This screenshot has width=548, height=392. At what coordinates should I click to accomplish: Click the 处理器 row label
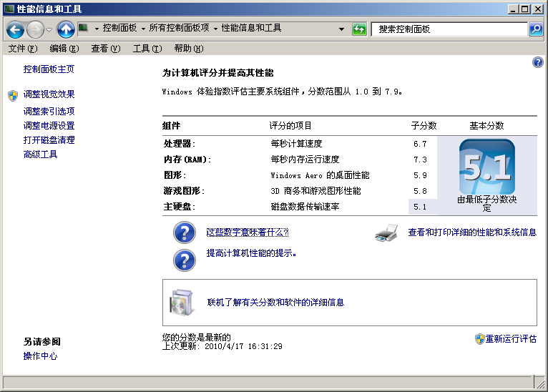(180, 144)
